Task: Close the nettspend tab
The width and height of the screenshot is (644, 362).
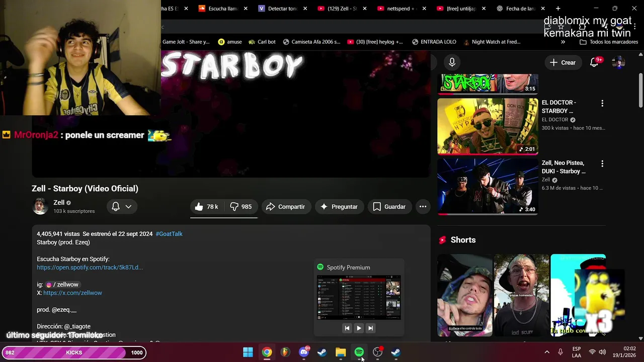Action: click(x=424, y=9)
